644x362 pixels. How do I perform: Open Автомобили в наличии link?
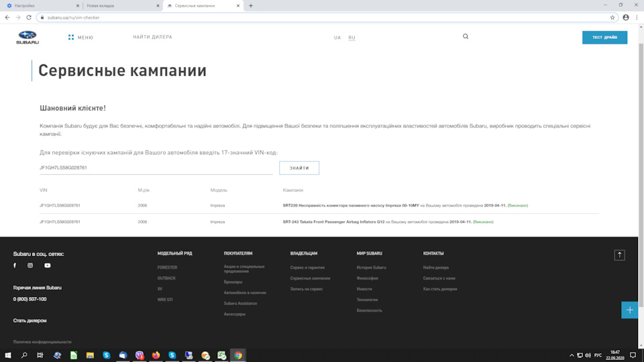(x=245, y=293)
